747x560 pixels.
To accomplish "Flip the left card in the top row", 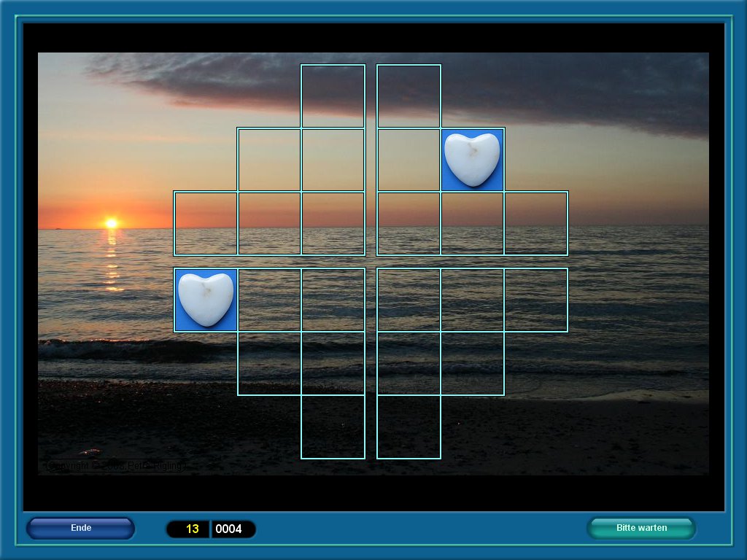I will click(x=333, y=96).
